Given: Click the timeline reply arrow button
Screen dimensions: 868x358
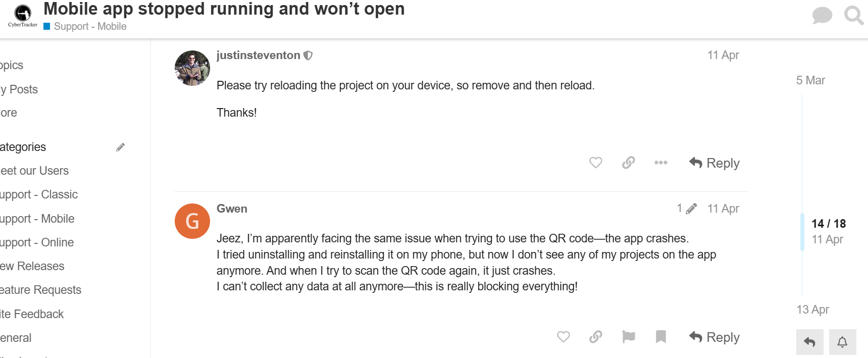Looking at the screenshot, I should 810,342.
